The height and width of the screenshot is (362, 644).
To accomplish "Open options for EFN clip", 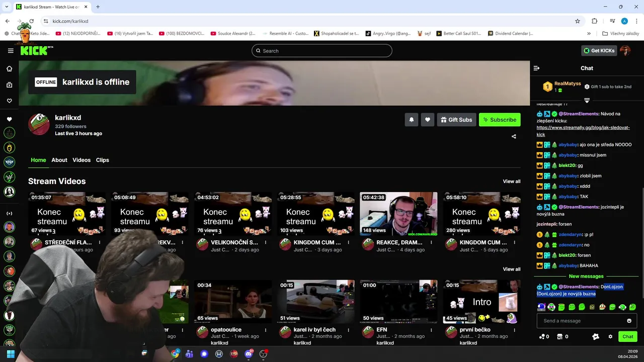I will (x=432, y=330).
